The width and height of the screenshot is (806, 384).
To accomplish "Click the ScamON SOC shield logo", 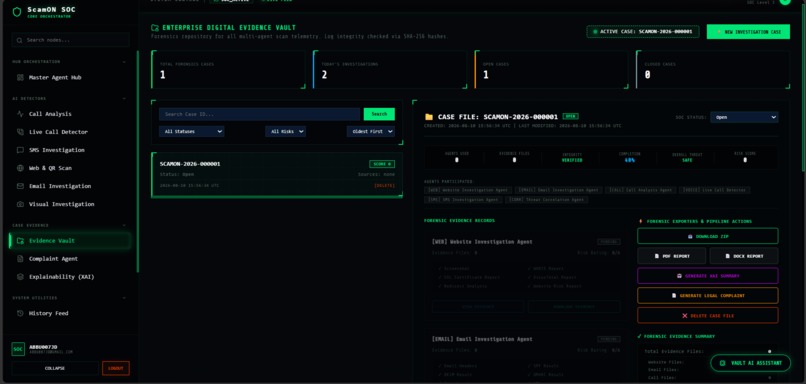I will pyautogui.click(x=16, y=12).
